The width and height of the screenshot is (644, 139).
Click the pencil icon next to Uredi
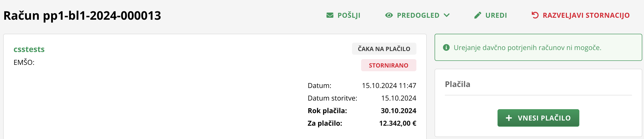pos(478,15)
